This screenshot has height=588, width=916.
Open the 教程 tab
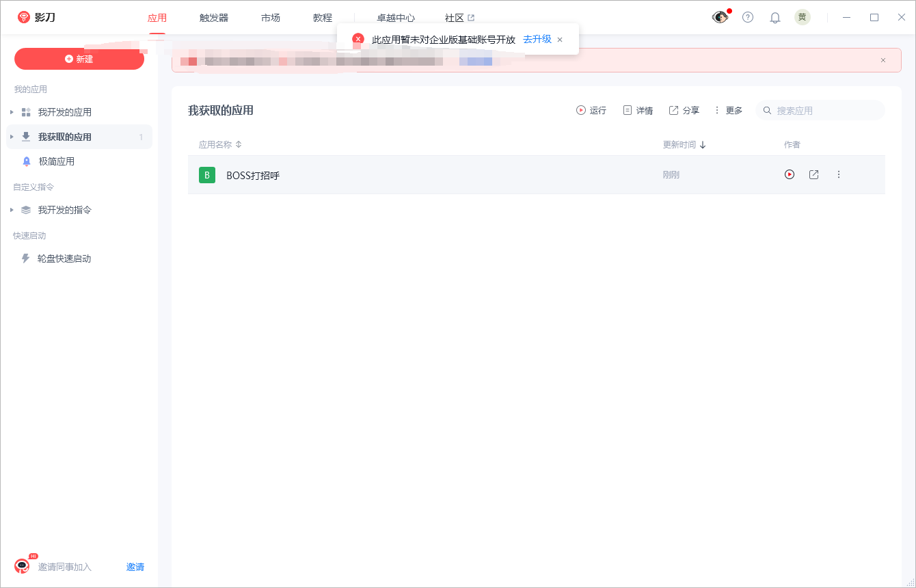point(323,18)
